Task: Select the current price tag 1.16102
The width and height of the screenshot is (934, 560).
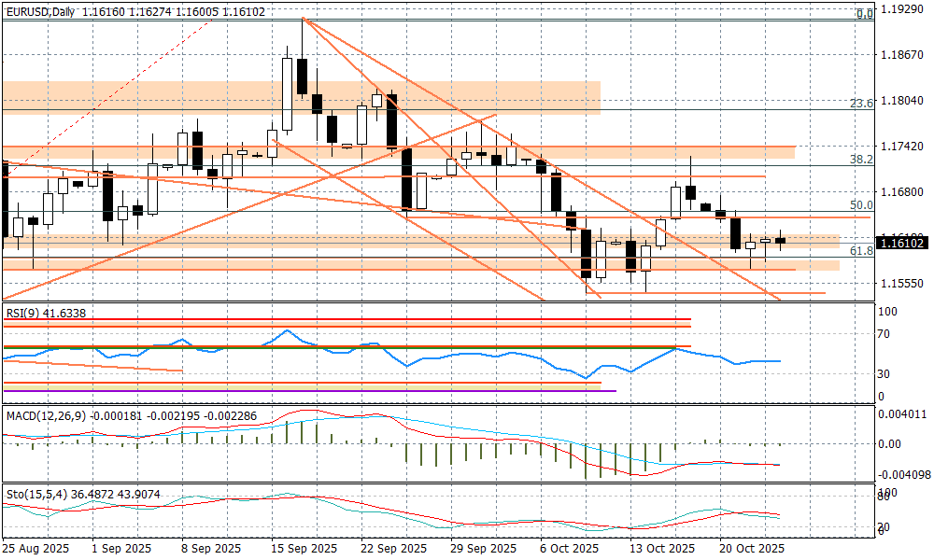Action: (x=901, y=243)
